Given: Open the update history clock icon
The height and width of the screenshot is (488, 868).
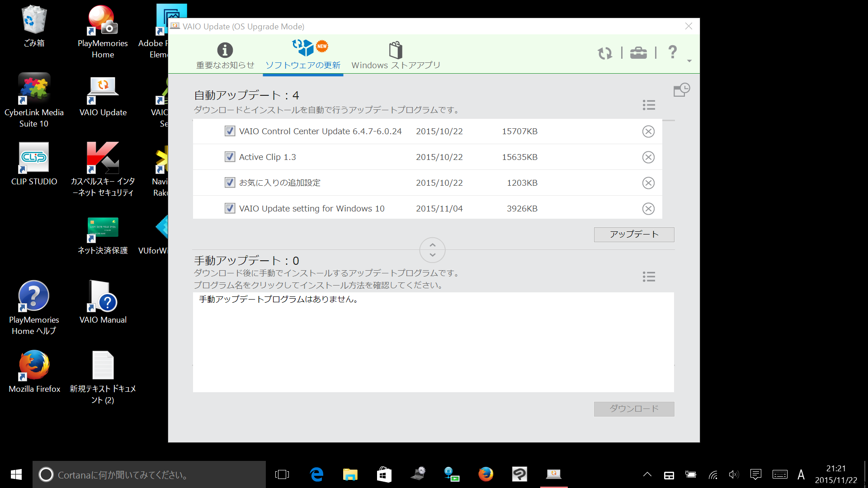Looking at the screenshot, I should click(682, 89).
